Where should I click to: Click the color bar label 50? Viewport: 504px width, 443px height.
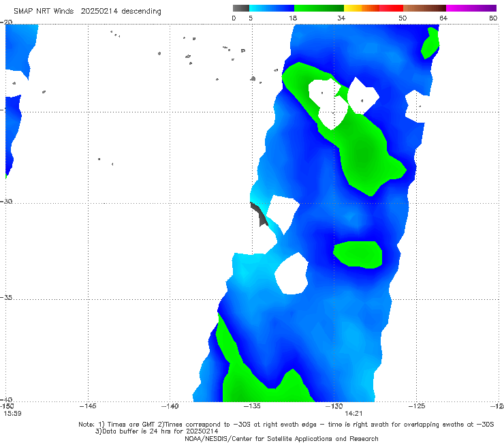click(x=403, y=18)
